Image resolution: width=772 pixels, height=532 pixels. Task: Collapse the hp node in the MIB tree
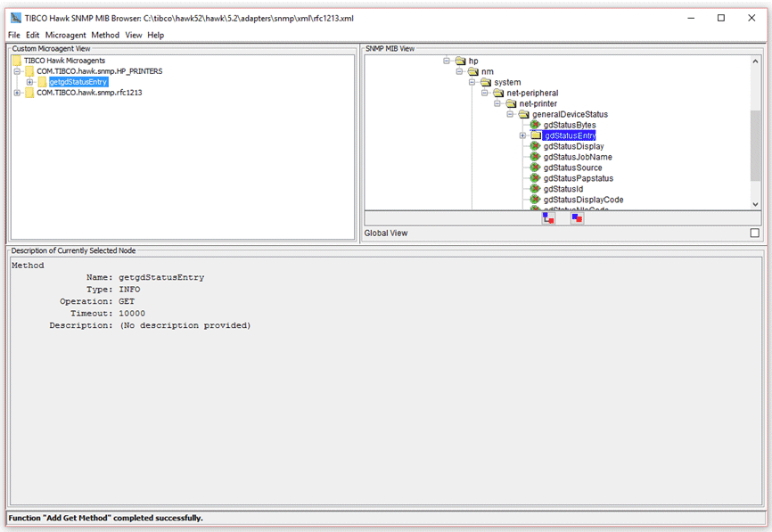click(x=447, y=61)
